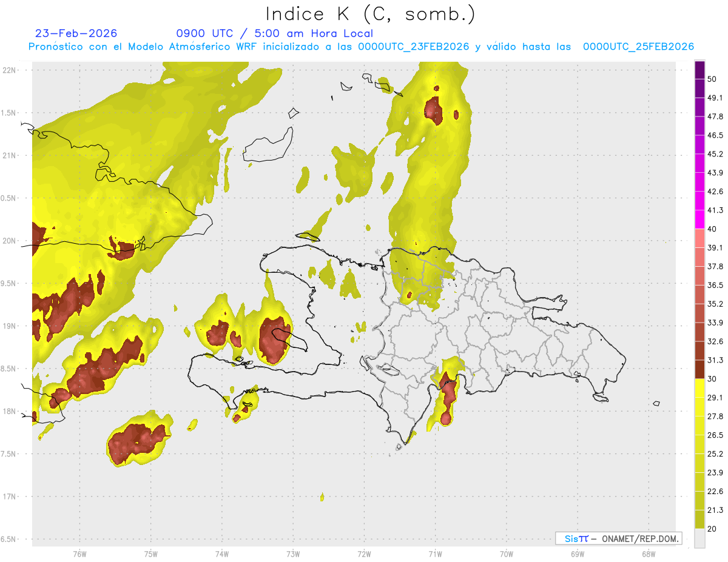Click the legend value '50'
This screenshot has width=728, height=562.
(712, 79)
